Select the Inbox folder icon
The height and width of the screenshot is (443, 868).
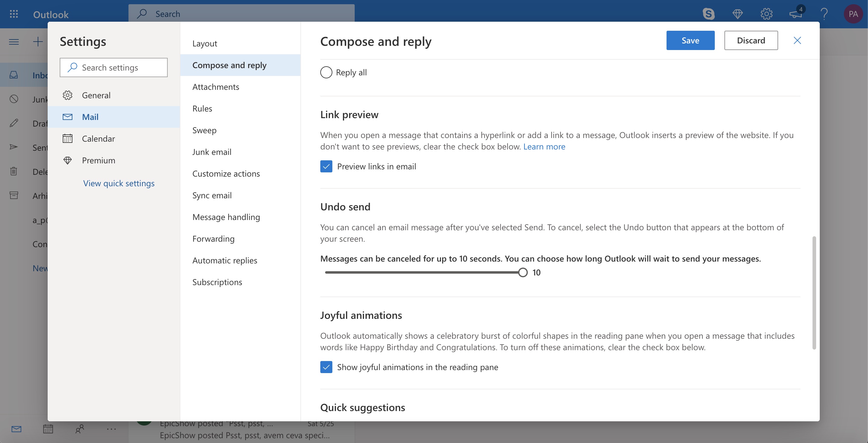tap(14, 75)
